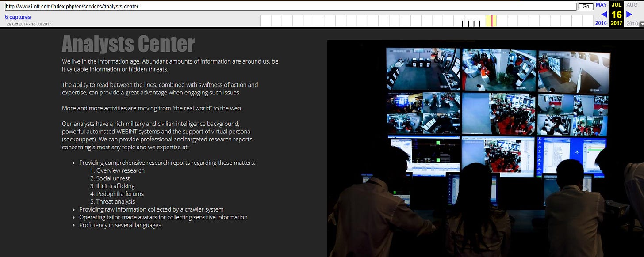Image resolution: width=644 pixels, height=257 pixels.
Task: Click the control room monitors photo
Action: point(486,148)
